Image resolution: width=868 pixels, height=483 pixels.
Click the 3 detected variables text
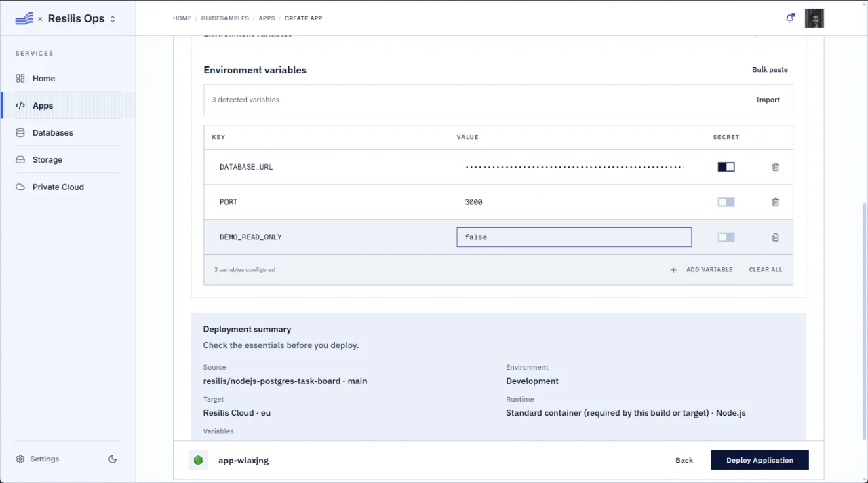tap(245, 100)
